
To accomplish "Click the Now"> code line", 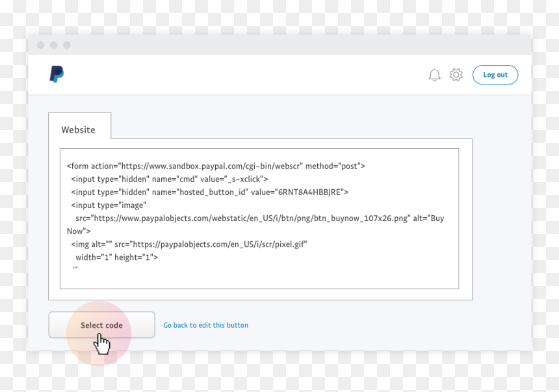I will [x=79, y=231].
